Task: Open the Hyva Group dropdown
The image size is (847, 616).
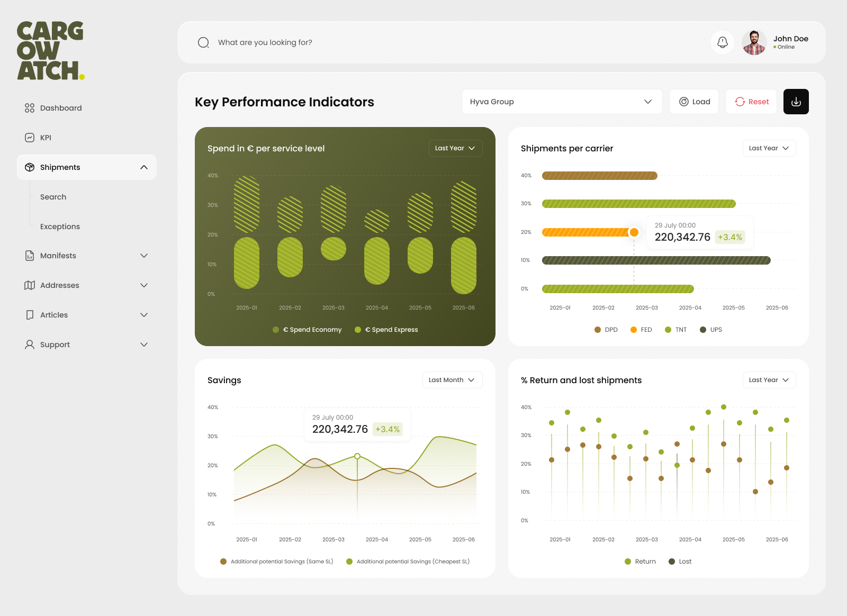Action: (562, 101)
